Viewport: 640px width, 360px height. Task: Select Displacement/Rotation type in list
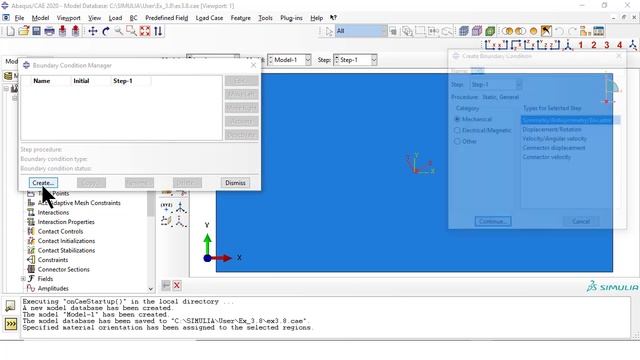[x=552, y=129]
